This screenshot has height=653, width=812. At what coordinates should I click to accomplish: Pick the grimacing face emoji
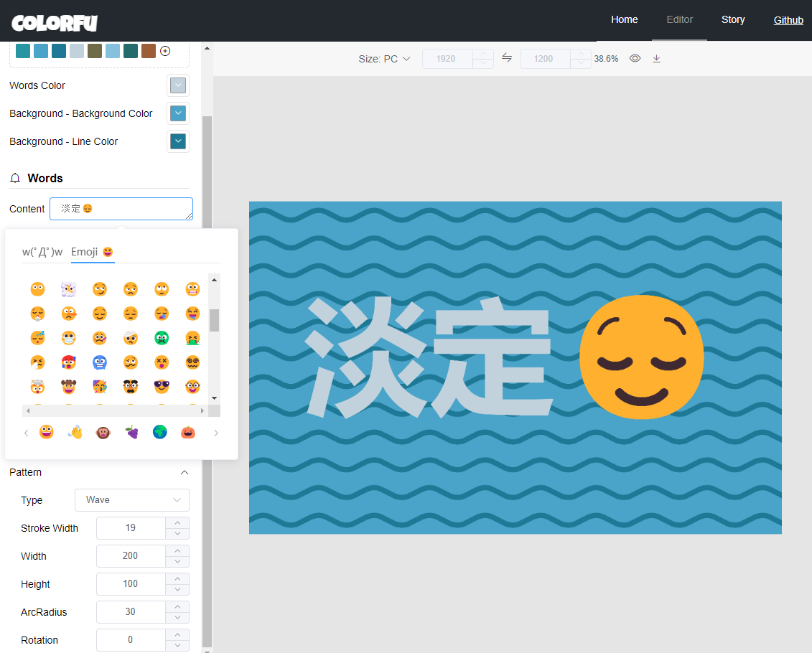(192, 289)
